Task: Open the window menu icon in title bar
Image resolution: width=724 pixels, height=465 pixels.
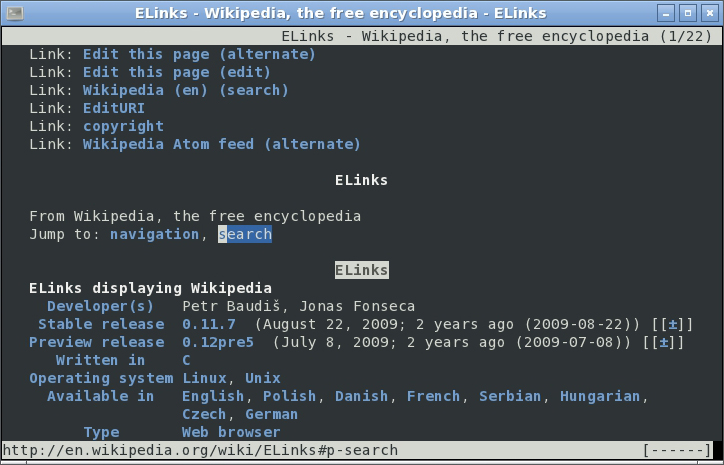Action: [x=15, y=13]
